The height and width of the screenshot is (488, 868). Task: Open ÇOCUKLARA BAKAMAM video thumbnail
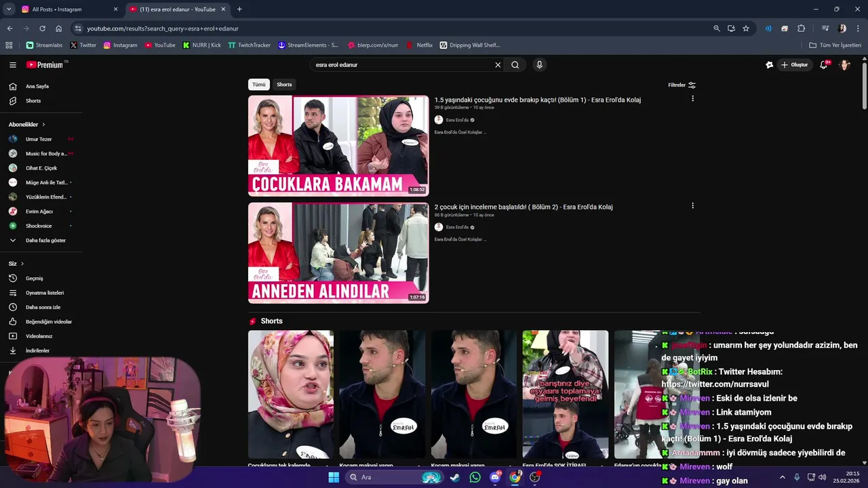coord(338,146)
